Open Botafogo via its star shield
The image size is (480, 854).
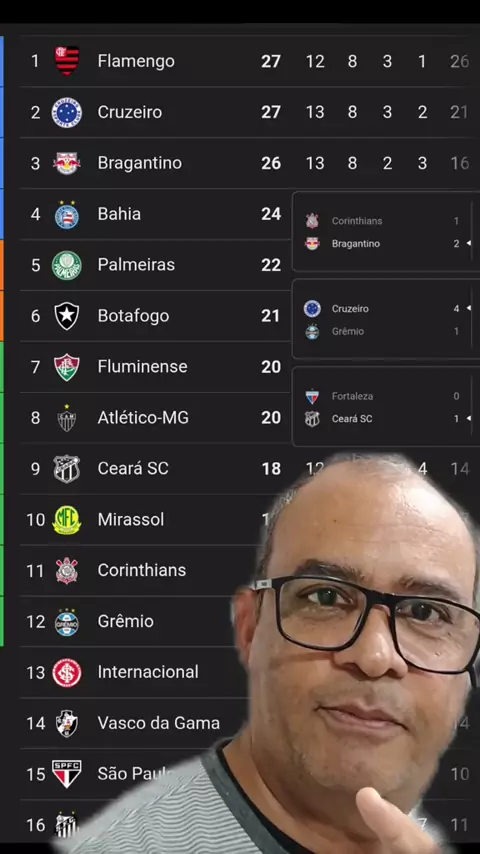coord(67,316)
